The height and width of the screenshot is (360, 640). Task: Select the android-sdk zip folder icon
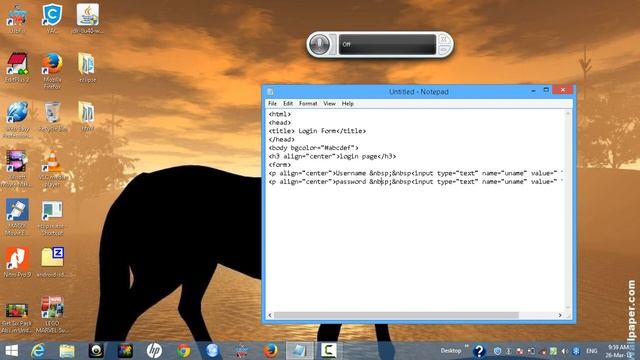click(x=52, y=262)
